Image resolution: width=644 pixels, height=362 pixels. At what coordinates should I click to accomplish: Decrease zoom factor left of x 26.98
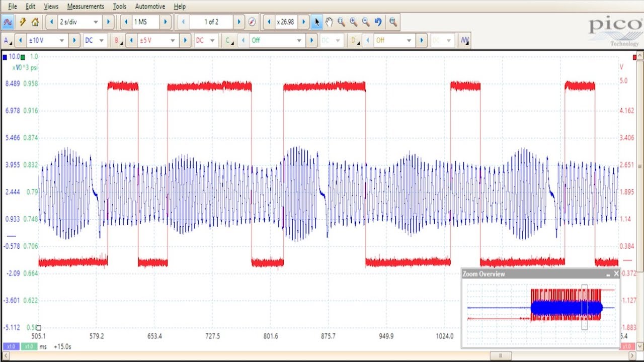point(269,22)
